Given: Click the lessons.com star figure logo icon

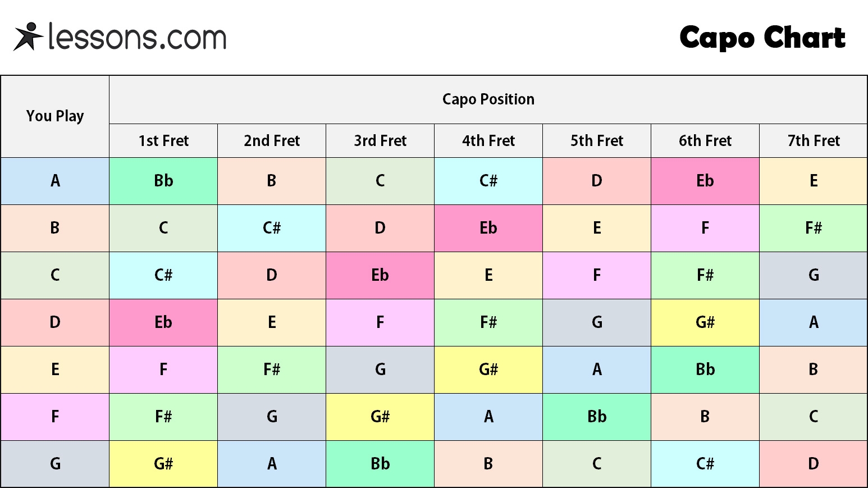Looking at the screenshot, I should coord(28,37).
